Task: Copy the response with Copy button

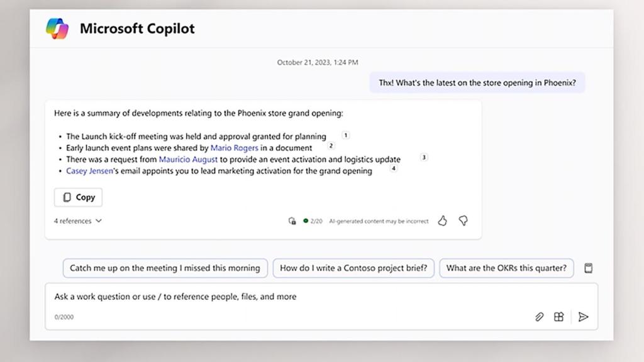Action: 79,197
